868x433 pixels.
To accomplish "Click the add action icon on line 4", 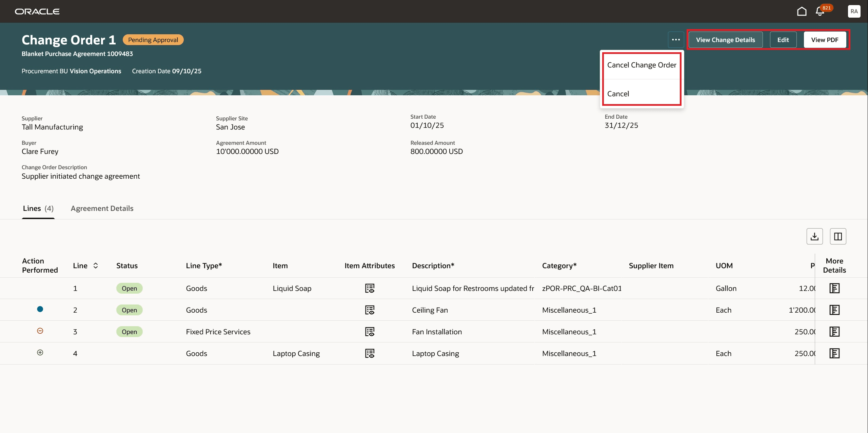I will [x=40, y=353].
